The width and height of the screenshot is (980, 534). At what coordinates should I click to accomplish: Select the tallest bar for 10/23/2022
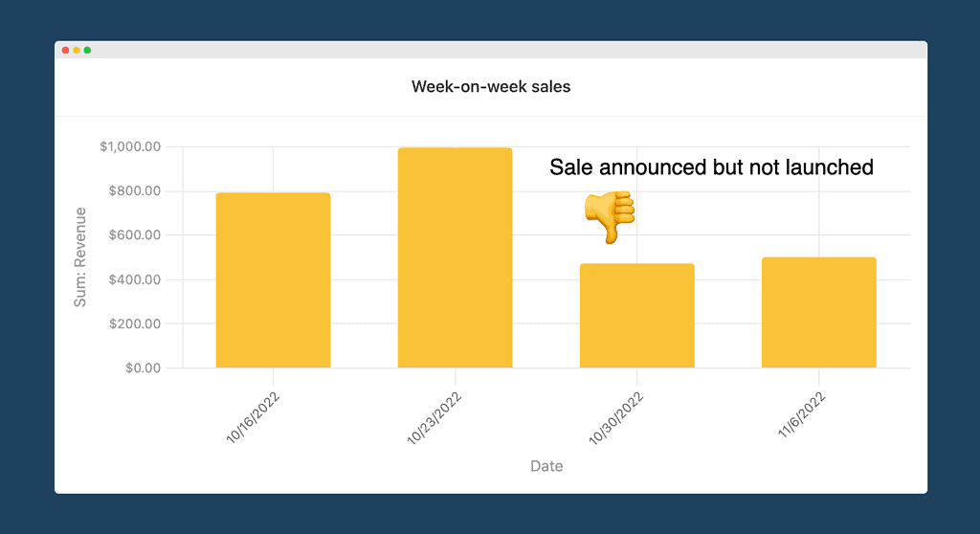[x=455, y=258]
